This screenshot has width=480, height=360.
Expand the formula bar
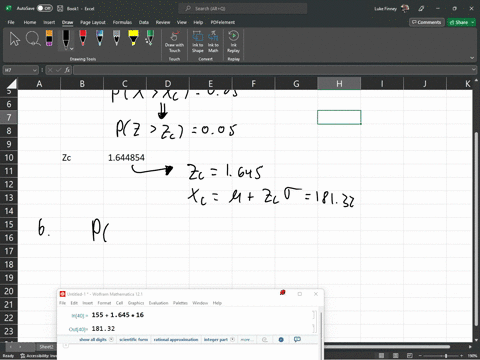pyautogui.click(x=473, y=70)
